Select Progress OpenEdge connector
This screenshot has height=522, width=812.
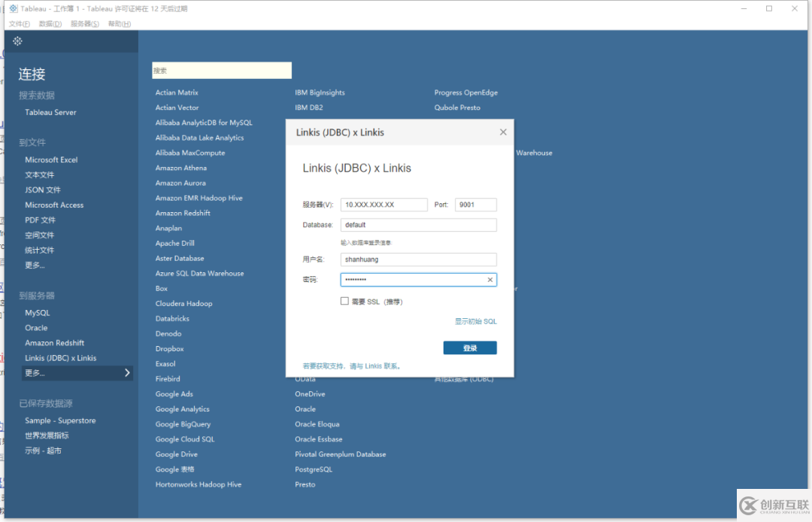point(466,93)
